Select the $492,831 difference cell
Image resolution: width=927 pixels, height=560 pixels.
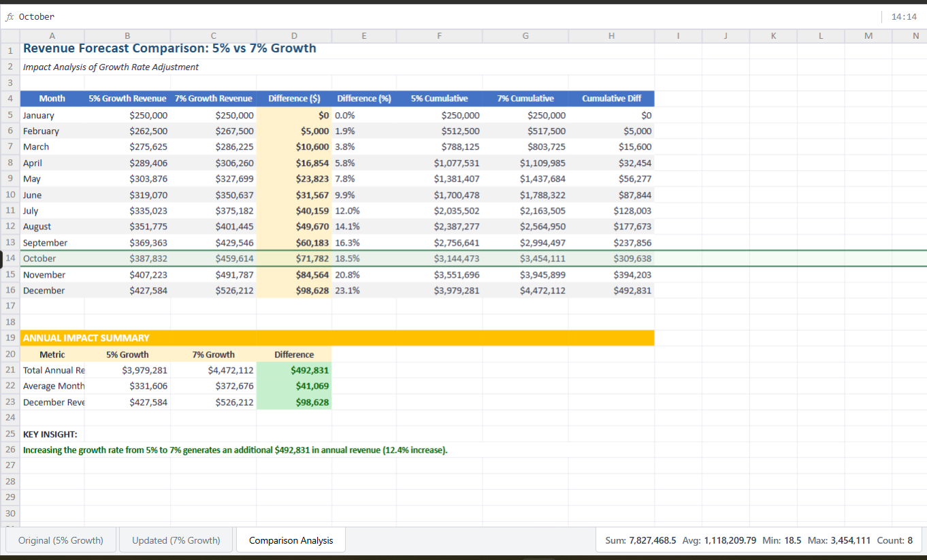[294, 369]
